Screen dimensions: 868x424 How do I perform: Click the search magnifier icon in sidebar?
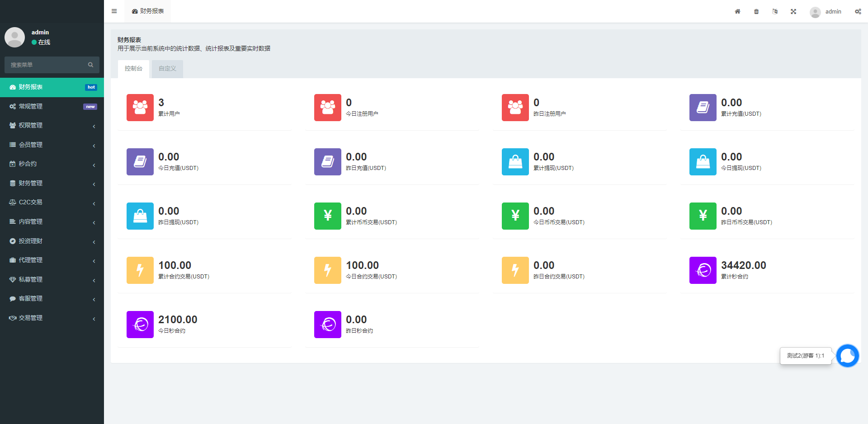pos(90,65)
